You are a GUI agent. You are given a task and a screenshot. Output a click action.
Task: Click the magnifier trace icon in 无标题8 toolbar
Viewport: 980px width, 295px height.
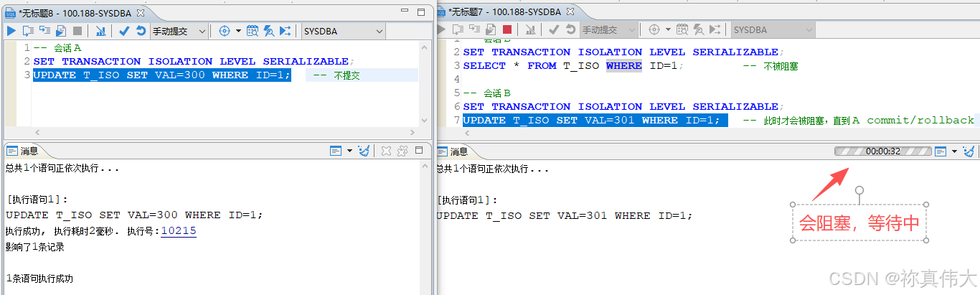tap(269, 31)
